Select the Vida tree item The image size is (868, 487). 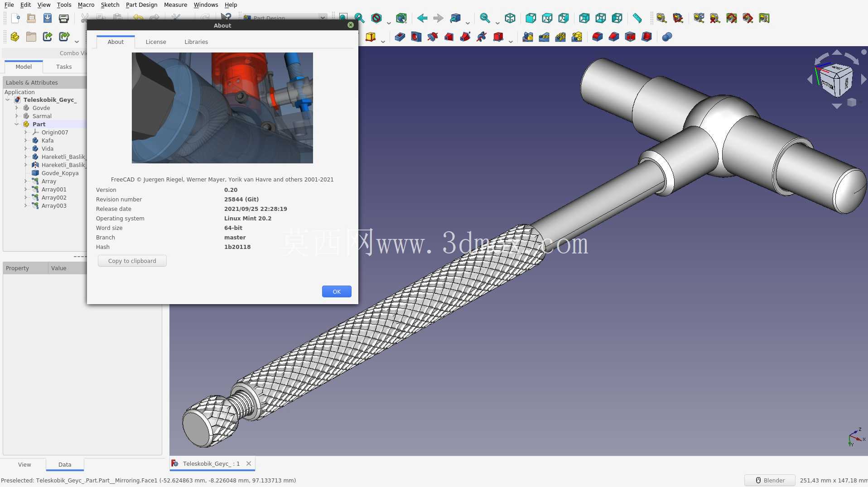click(x=48, y=148)
